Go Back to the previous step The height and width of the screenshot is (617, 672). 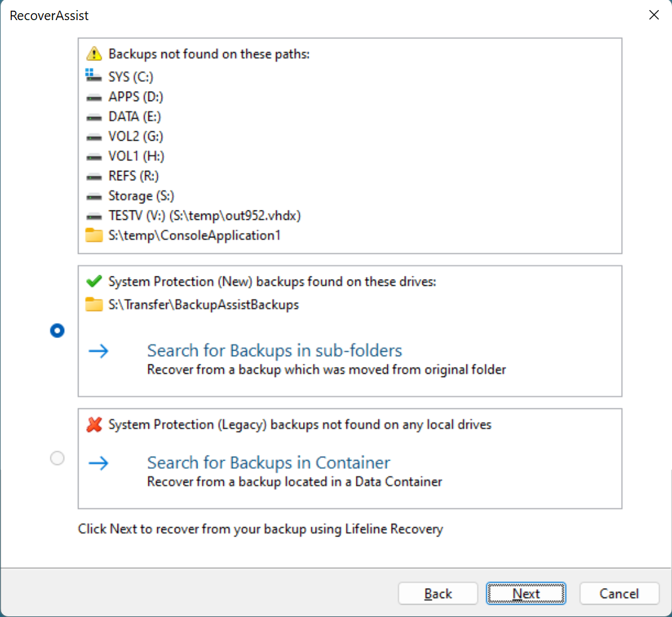coord(438,594)
